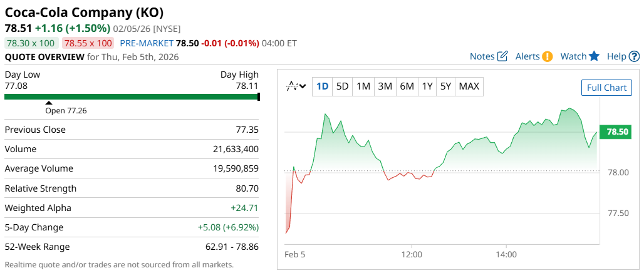The height and width of the screenshot is (273, 644).
Task: Click the Help link
Action: point(616,56)
